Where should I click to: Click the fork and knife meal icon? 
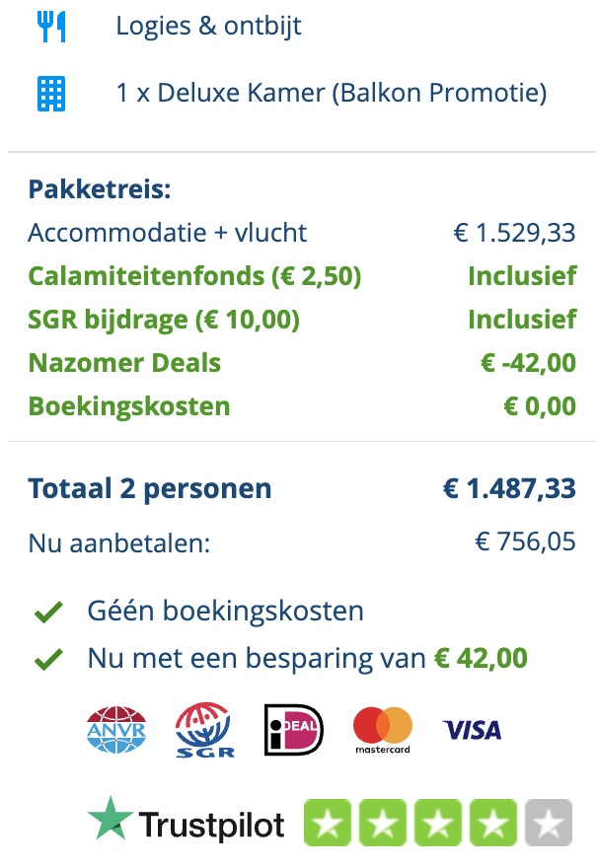(x=50, y=27)
